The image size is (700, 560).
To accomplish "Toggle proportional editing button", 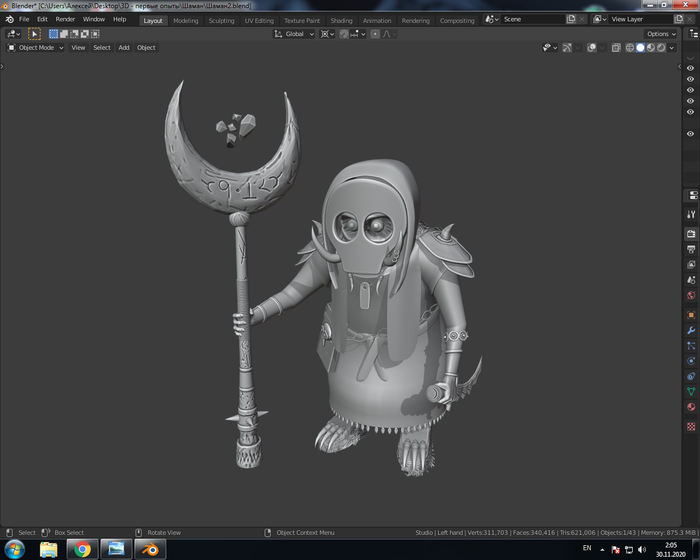I will tap(375, 34).
